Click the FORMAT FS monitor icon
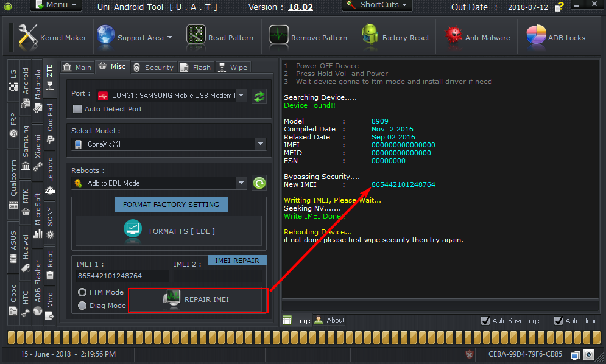The image size is (606, 364). pyautogui.click(x=133, y=229)
